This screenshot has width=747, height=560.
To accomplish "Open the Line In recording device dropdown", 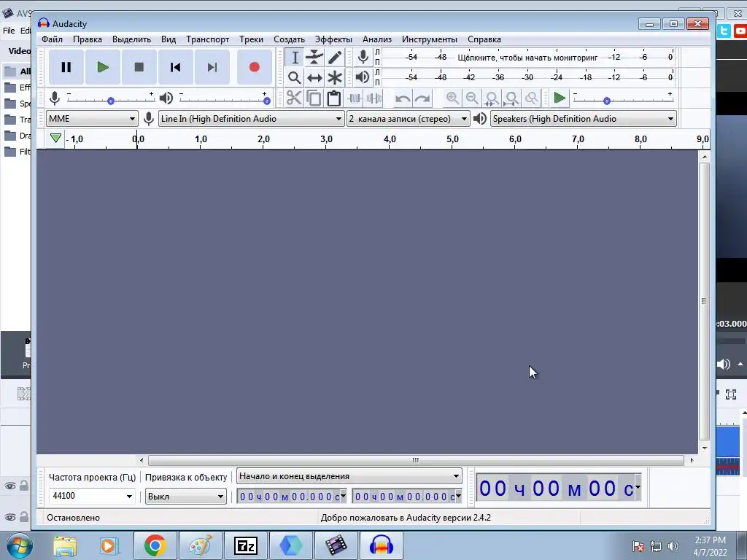I will (251, 119).
